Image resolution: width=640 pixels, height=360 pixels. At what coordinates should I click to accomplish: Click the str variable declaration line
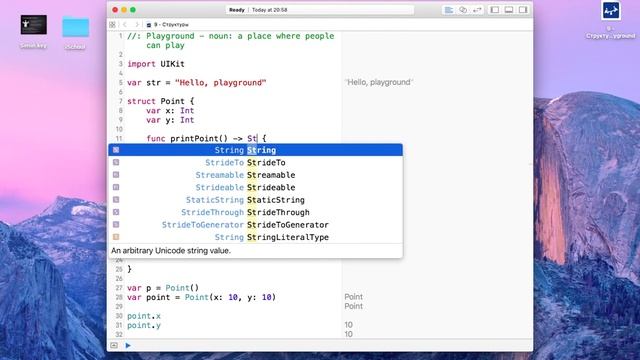(197, 83)
